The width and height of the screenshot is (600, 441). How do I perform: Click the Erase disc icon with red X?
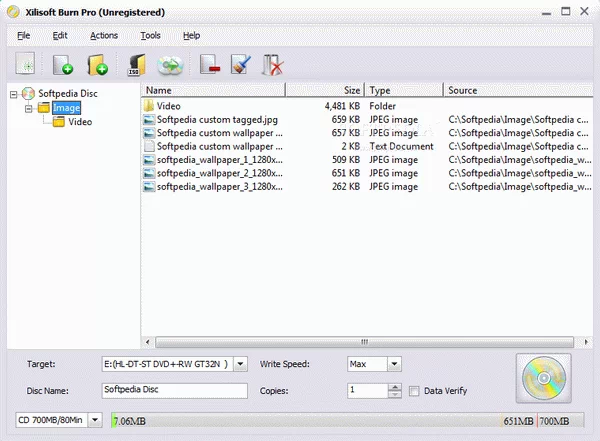273,65
